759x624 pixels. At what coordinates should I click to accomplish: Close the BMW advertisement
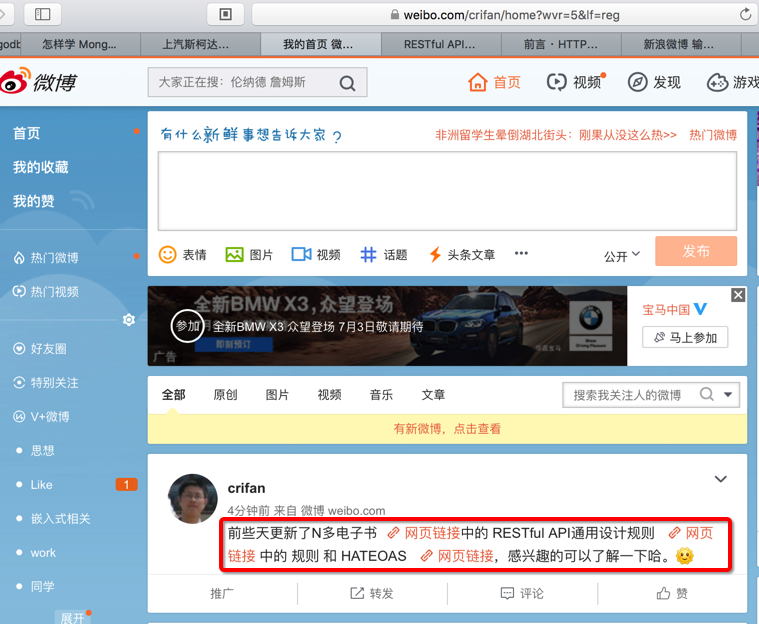click(x=738, y=295)
